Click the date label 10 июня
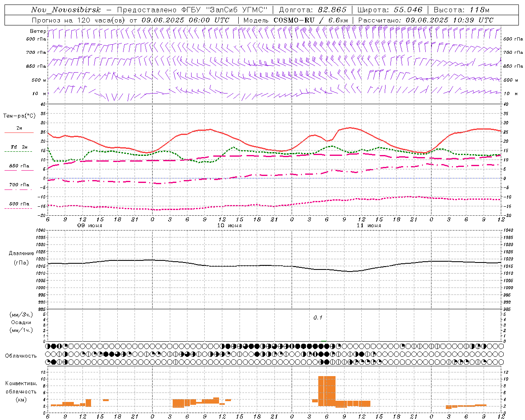This screenshot has width=525, height=420. point(229,226)
